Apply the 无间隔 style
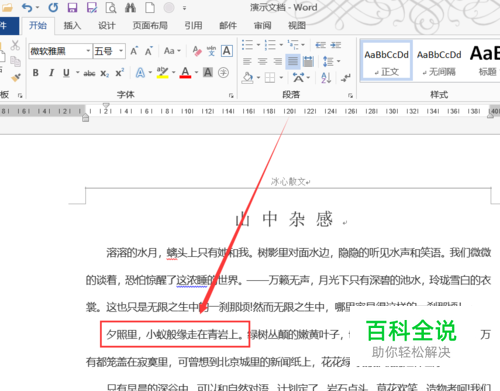This screenshot has height=391, width=500. click(x=439, y=61)
